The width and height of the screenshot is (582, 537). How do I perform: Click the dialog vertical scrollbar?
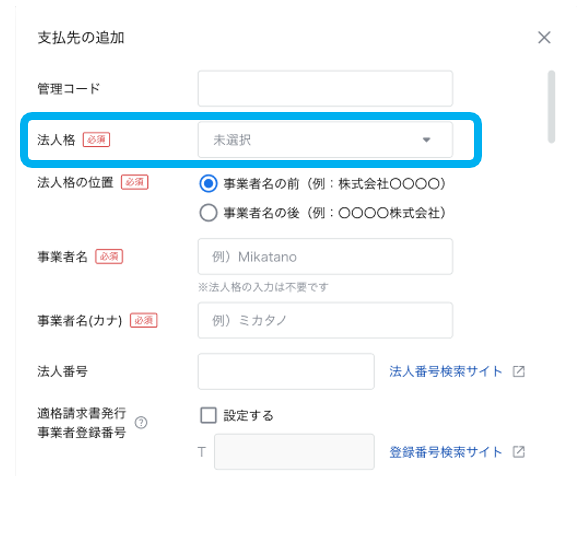(x=552, y=107)
